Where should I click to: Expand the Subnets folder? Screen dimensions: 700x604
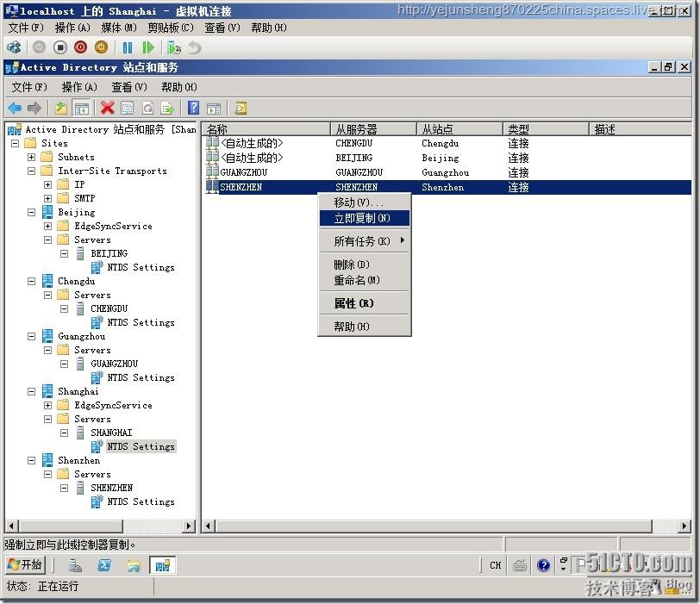(31, 157)
